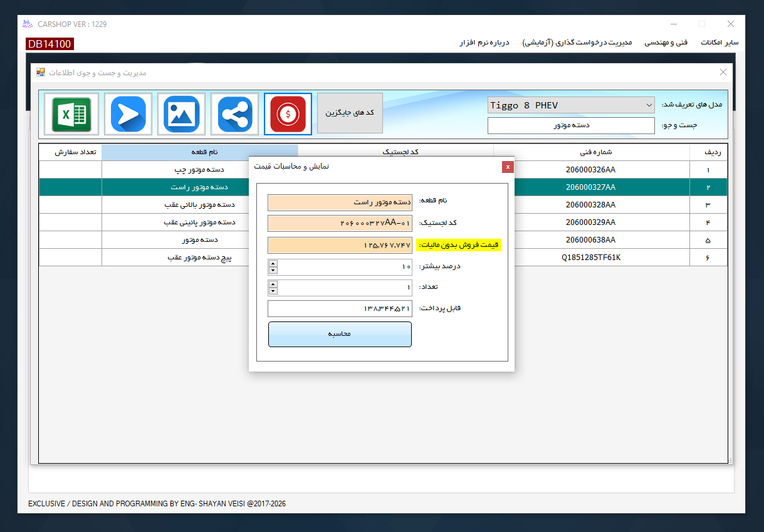Click the small form icon of search window
The height and width of the screenshot is (532, 764).
(41, 72)
